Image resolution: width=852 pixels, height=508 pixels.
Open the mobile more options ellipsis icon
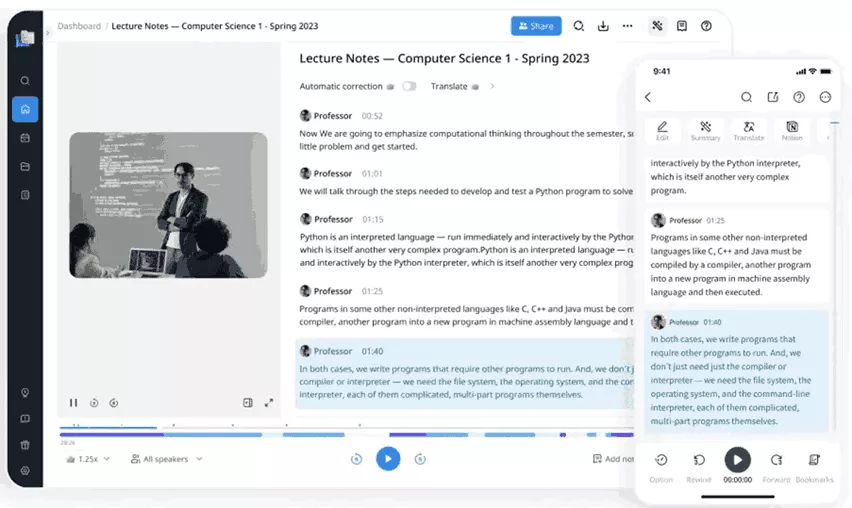(x=825, y=97)
